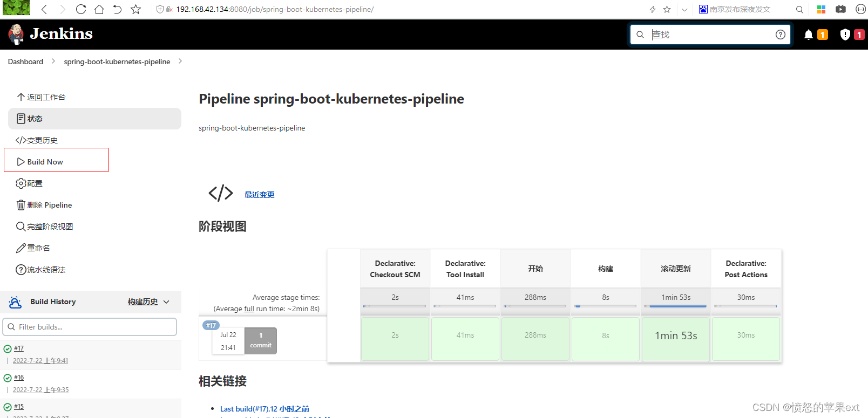868x418 pixels.
Task: Open browser bookmark dropdown chevron
Action: click(684, 9)
